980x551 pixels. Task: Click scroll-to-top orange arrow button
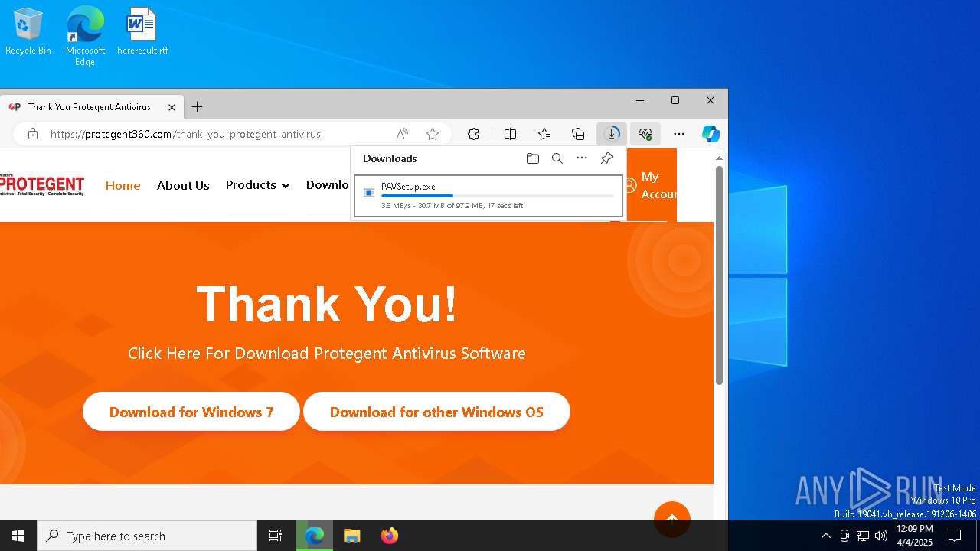[x=672, y=520]
